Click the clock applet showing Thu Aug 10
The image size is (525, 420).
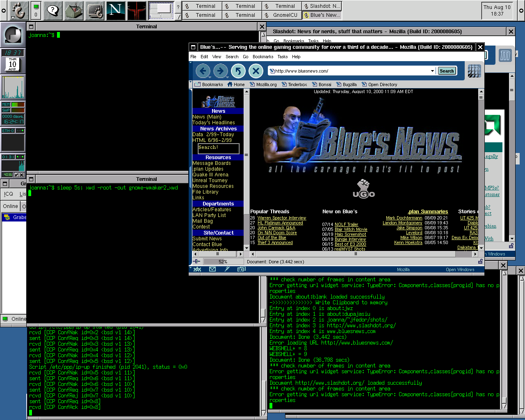pyautogui.click(x=497, y=10)
